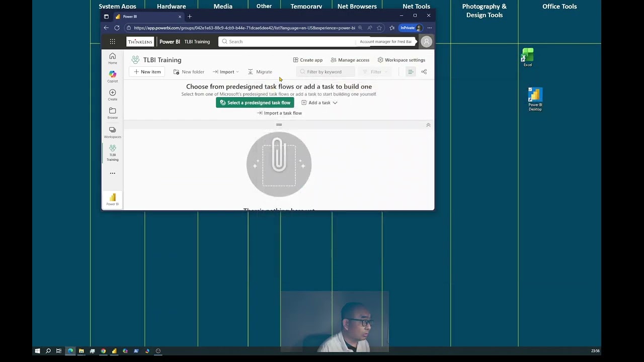
Task: Click the browser back arrow
Action: 106,28
